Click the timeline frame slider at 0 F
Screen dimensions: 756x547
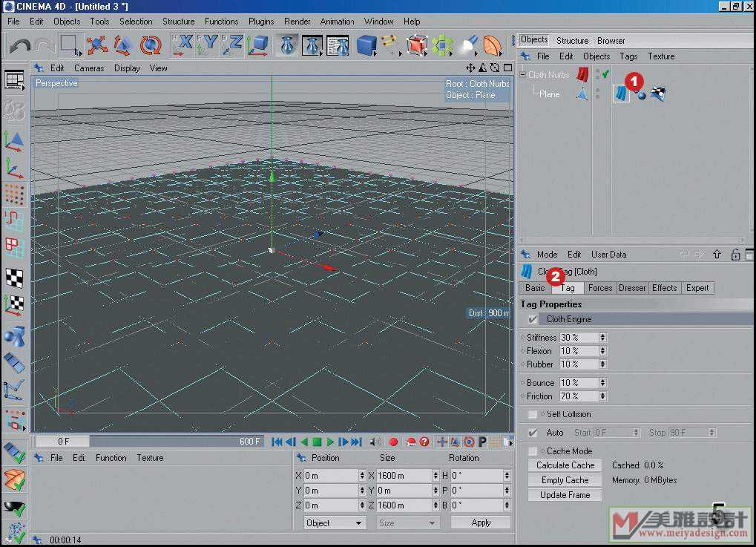coord(63,442)
